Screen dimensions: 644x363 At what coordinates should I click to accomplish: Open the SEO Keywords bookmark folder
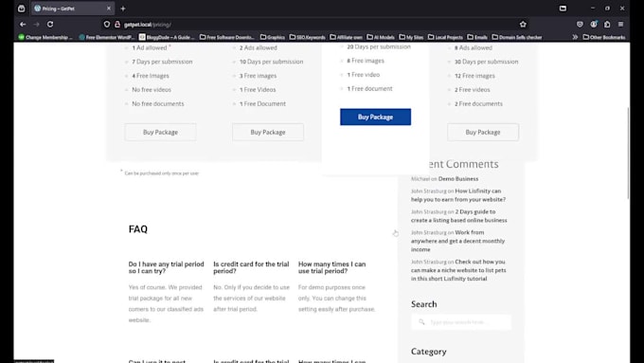coord(307,37)
